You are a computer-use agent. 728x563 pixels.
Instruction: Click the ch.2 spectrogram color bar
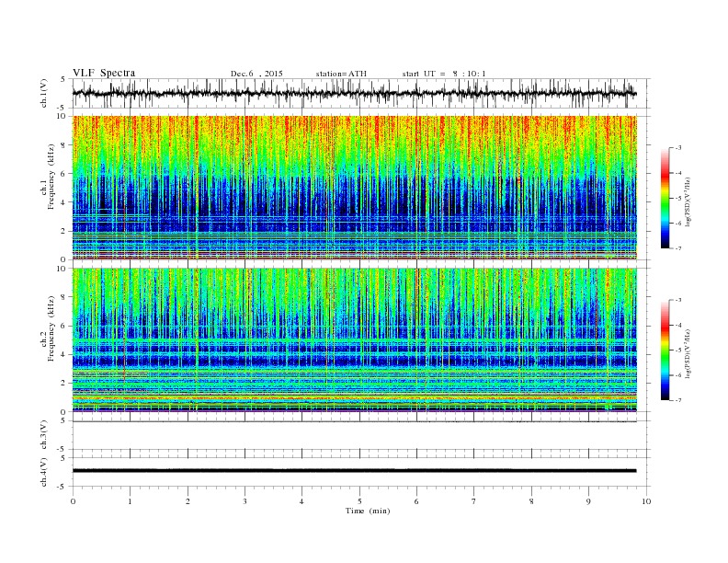(x=665, y=350)
